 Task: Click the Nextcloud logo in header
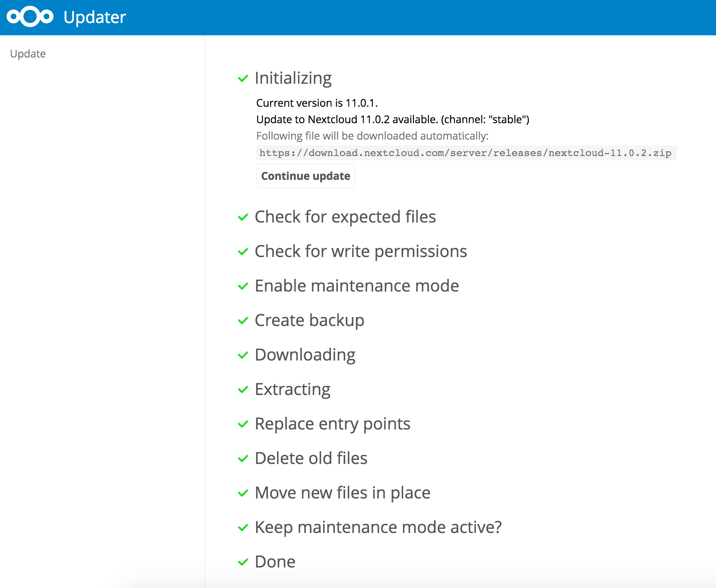click(x=30, y=17)
